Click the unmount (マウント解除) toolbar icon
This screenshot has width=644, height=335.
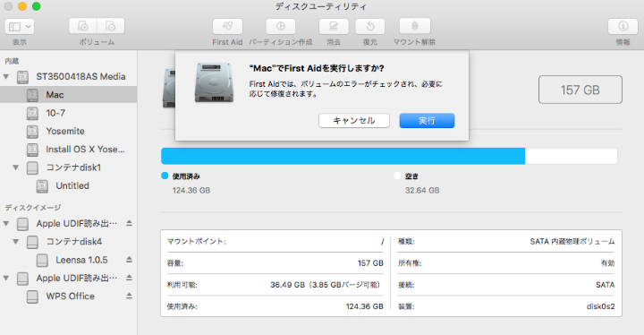pos(415,26)
